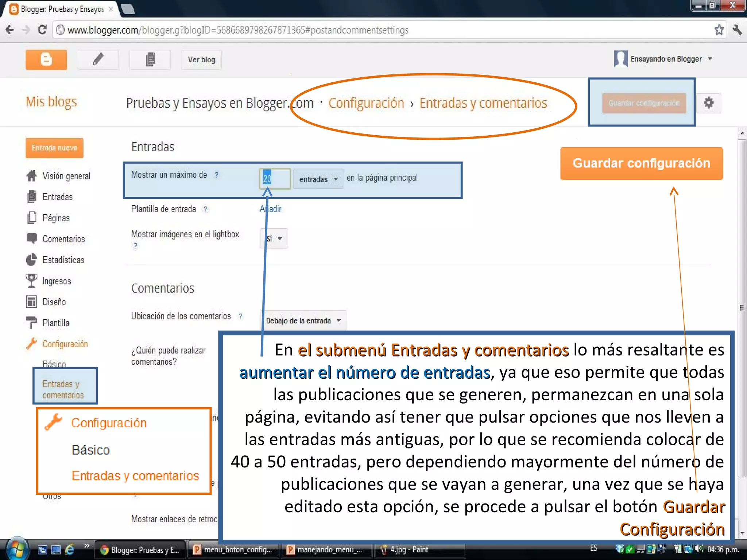Click help icon beside Ubicación de los comentarios

coord(240,316)
